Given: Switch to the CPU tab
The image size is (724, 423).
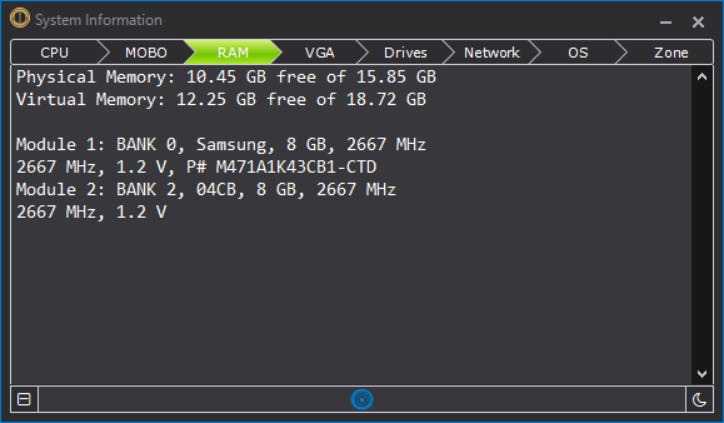Looking at the screenshot, I should [x=54, y=52].
